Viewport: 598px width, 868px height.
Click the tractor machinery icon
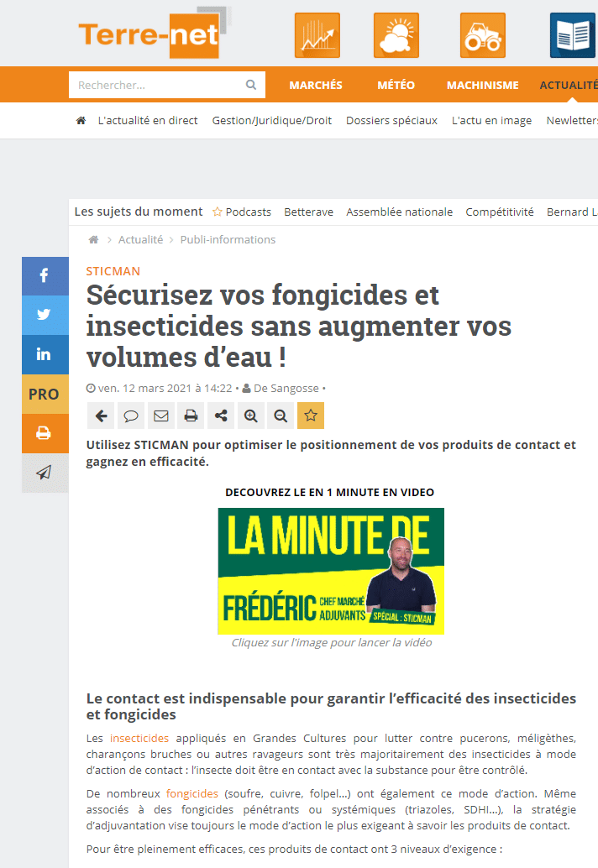click(482, 35)
